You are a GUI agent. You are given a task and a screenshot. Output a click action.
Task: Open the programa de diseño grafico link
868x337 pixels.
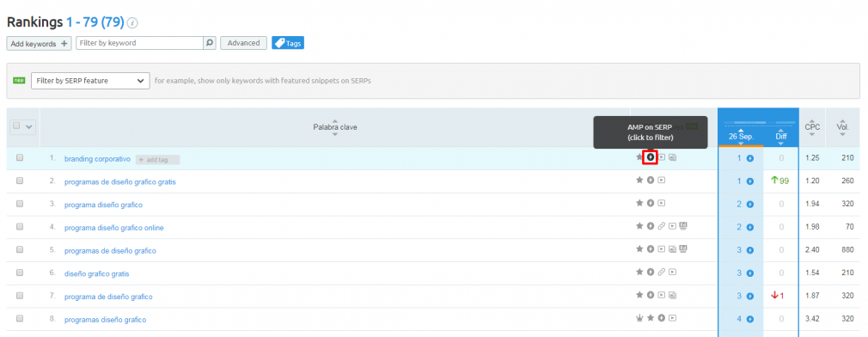pyautogui.click(x=108, y=297)
